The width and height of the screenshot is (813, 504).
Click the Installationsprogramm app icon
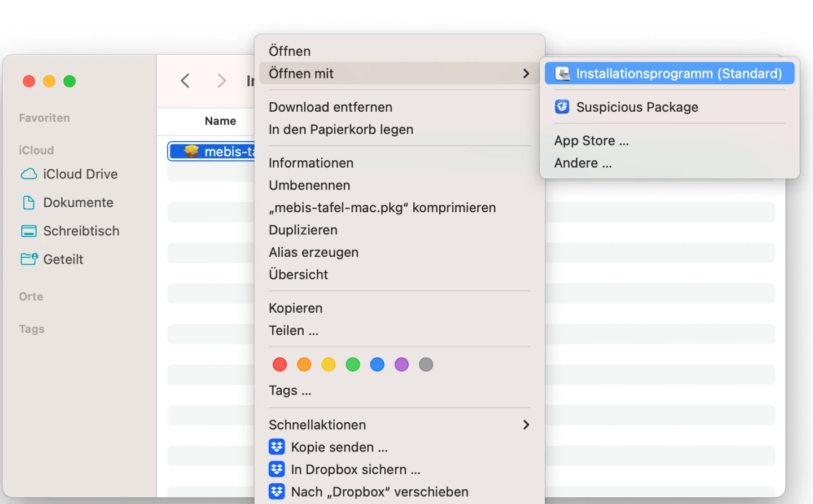tap(562, 73)
